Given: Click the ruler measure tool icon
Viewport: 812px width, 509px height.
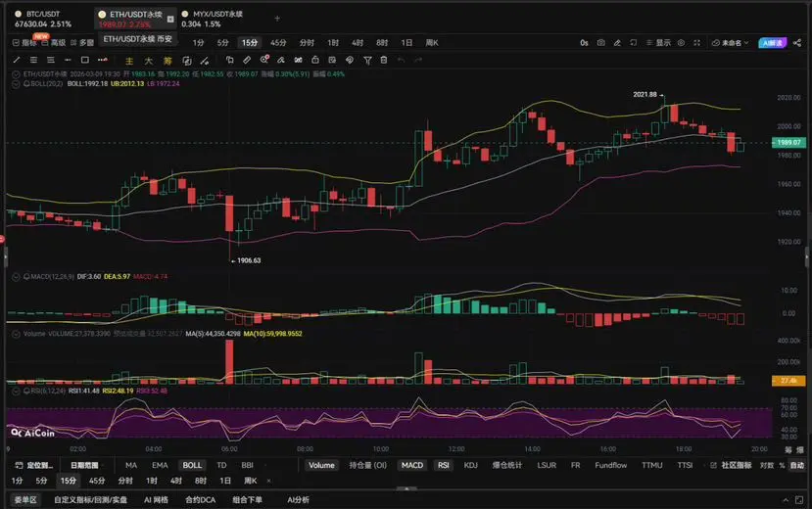Looking at the screenshot, I should (247, 60).
